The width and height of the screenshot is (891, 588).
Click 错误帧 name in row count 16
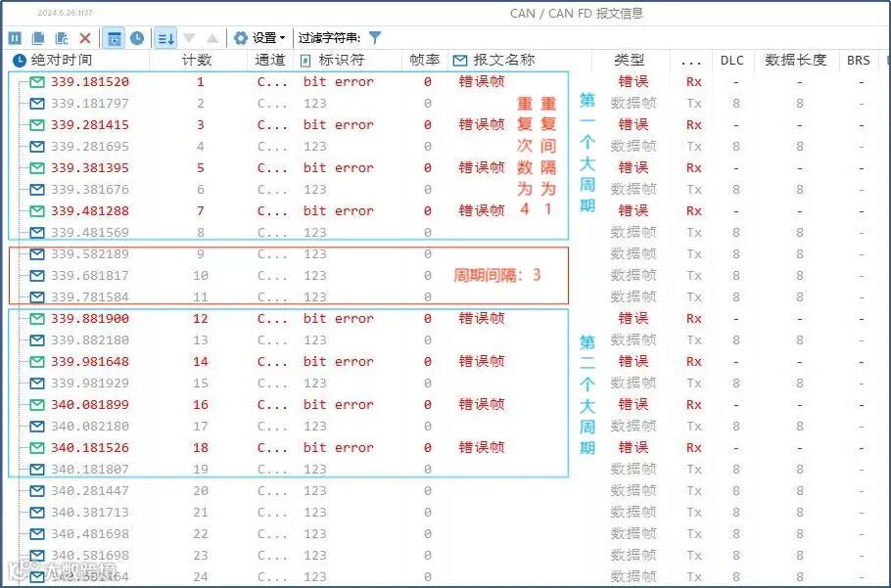482,405
